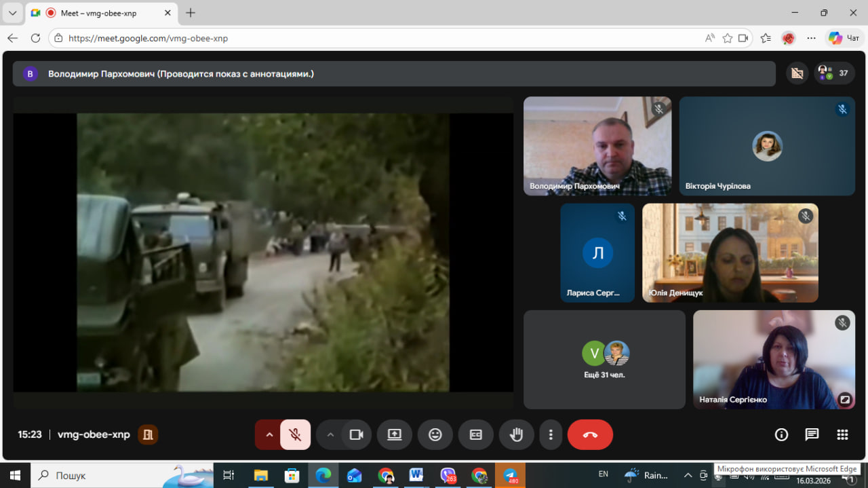Toggle the camera on or off
This screenshot has width=868, height=488.
[356, 435]
